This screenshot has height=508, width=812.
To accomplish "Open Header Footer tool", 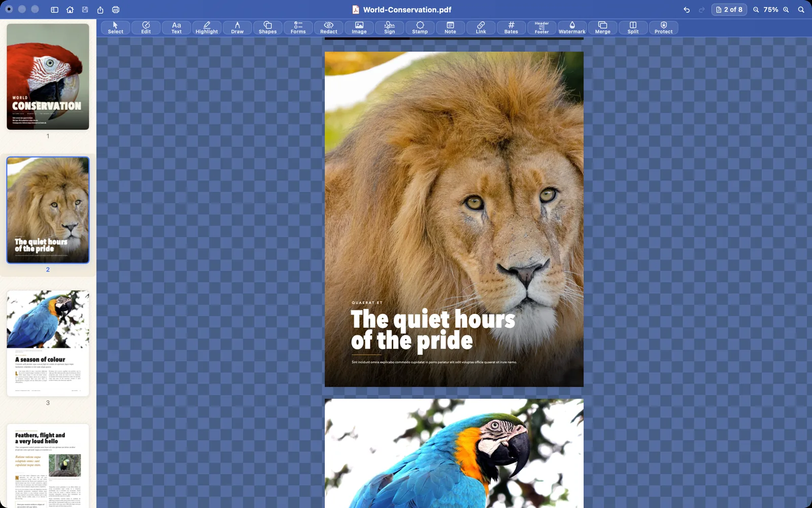I will tap(542, 27).
